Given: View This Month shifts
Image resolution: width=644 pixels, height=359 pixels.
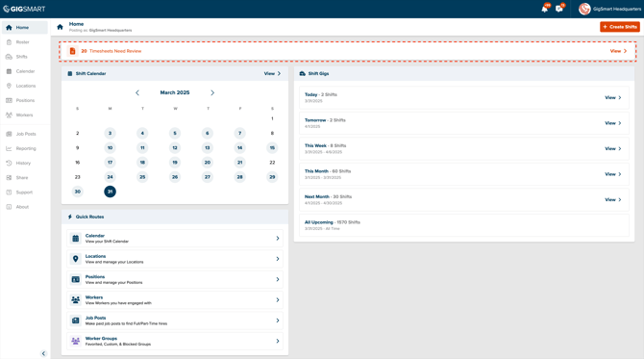Looking at the screenshot, I should tap(613, 174).
